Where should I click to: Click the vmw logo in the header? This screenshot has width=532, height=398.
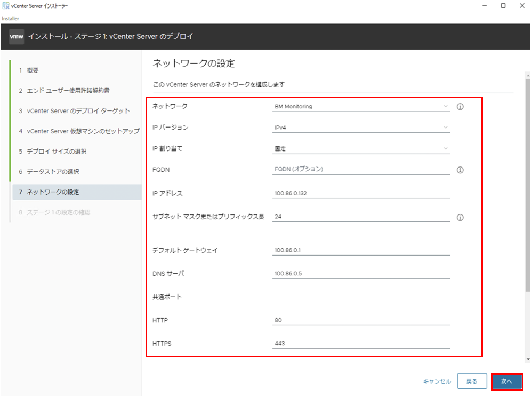point(17,36)
